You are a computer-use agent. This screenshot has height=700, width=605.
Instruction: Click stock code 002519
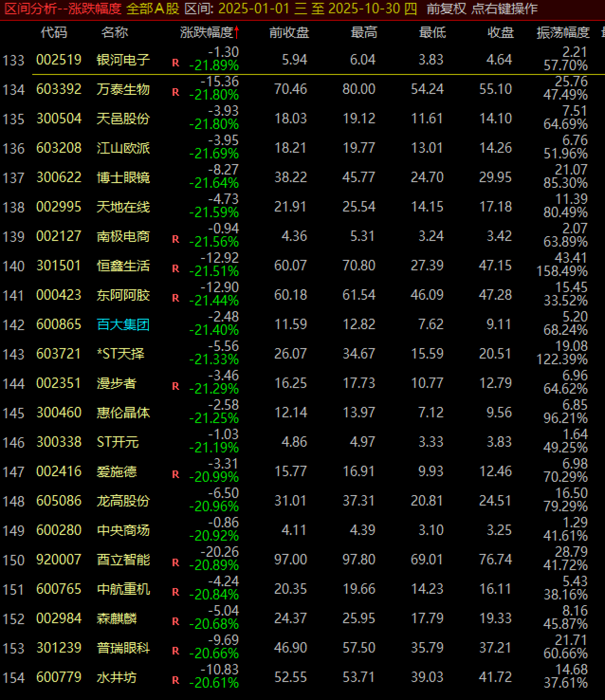[x=59, y=60]
